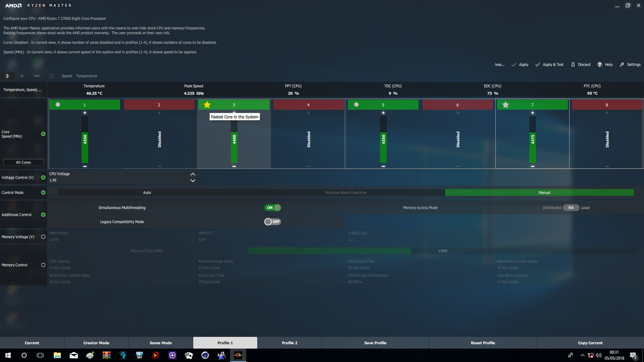Select the green core 5 header
This screenshot has width=644, height=362.
(383, 105)
